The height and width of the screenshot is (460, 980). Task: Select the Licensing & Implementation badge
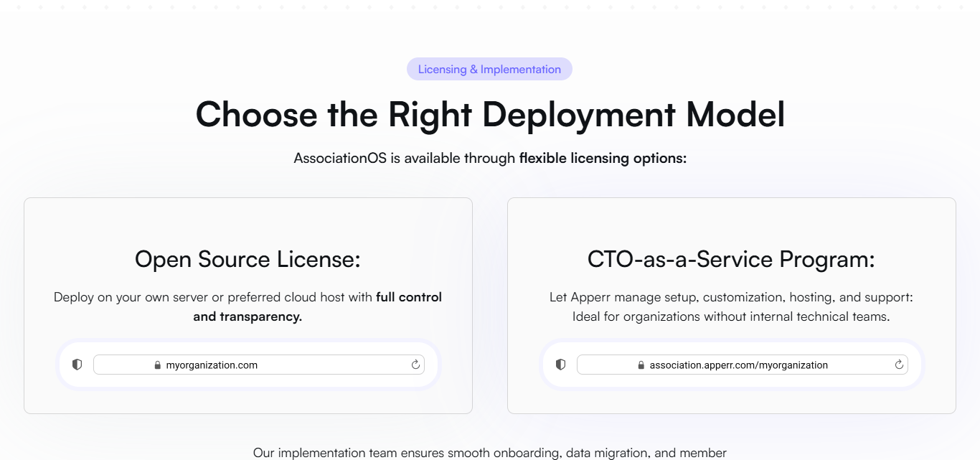pos(489,69)
